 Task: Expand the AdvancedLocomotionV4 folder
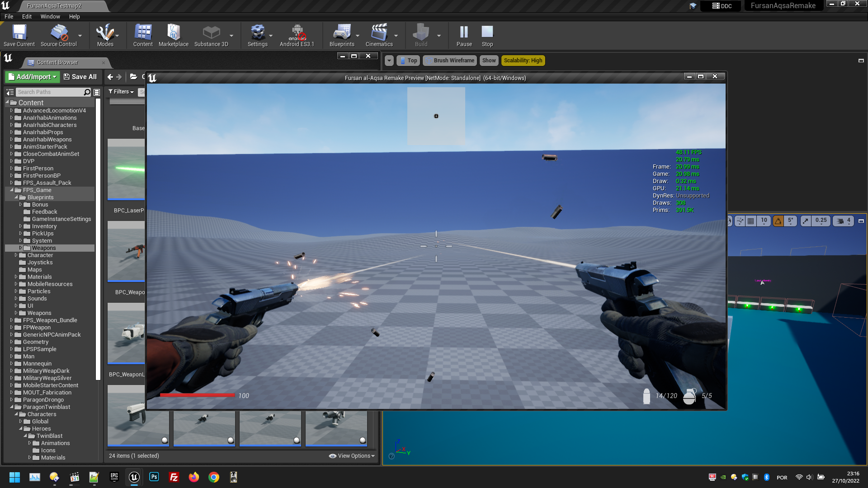click(x=11, y=111)
